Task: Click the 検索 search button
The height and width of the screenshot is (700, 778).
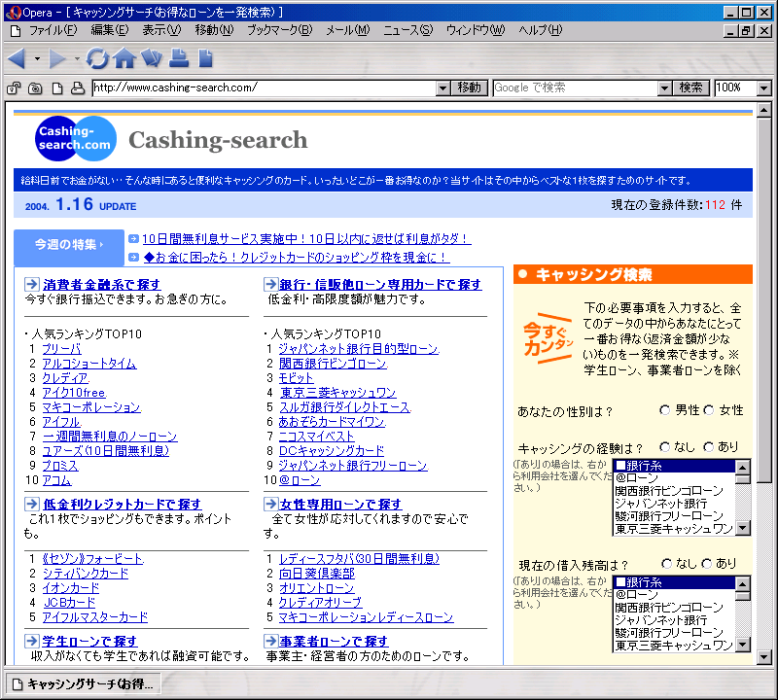Action: click(690, 88)
